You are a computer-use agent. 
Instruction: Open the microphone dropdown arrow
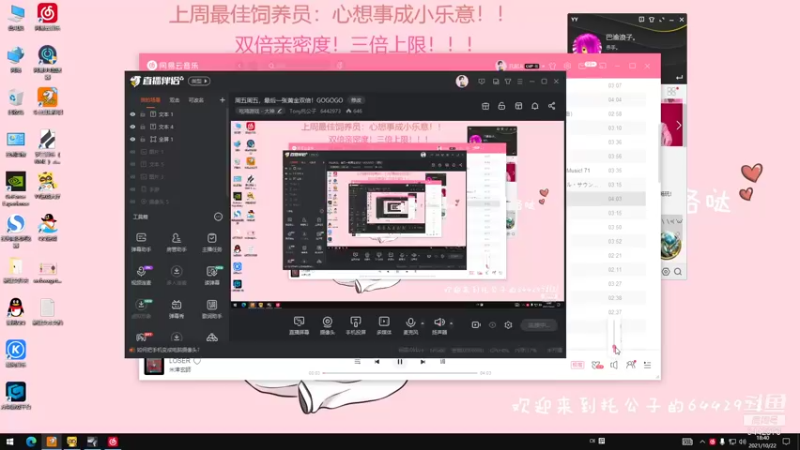[x=422, y=323]
